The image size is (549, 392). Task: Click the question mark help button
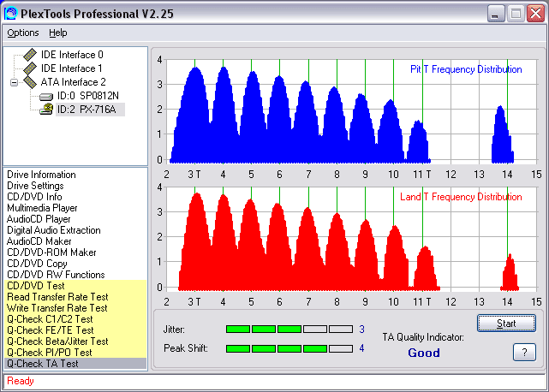point(524,352)
